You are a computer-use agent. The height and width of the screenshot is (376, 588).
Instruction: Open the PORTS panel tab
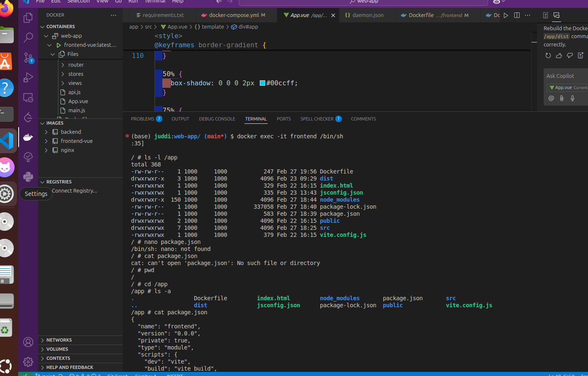[284, 119]
